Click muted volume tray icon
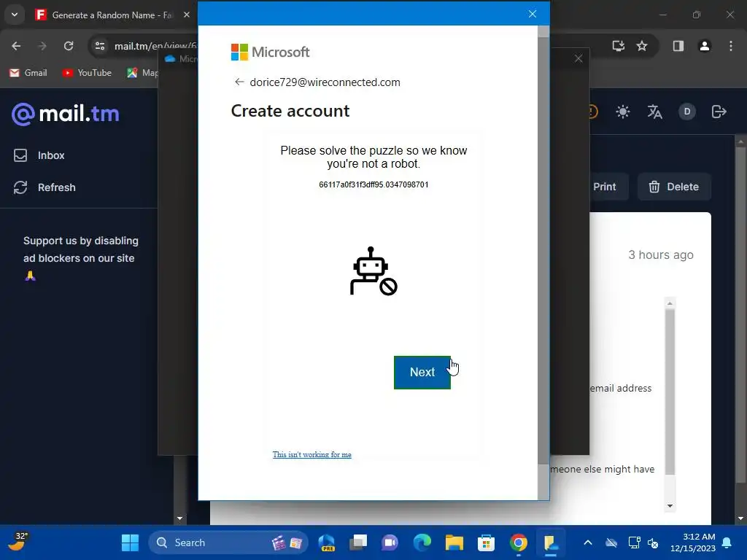 pos(653,542)
